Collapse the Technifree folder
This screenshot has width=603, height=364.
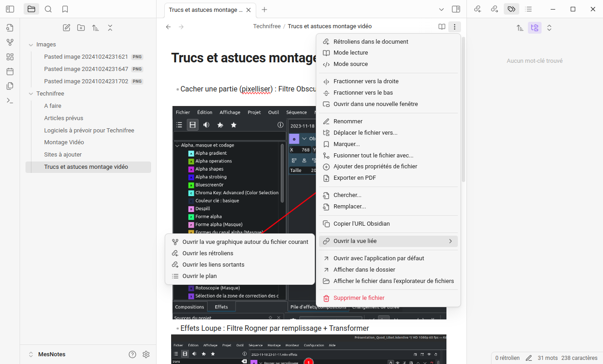(x=31, y=94)
